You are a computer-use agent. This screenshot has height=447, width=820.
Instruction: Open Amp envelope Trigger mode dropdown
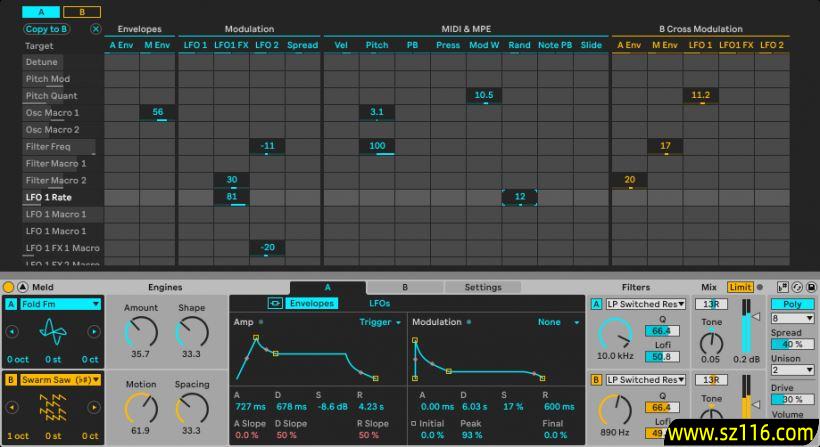[380, 322]
